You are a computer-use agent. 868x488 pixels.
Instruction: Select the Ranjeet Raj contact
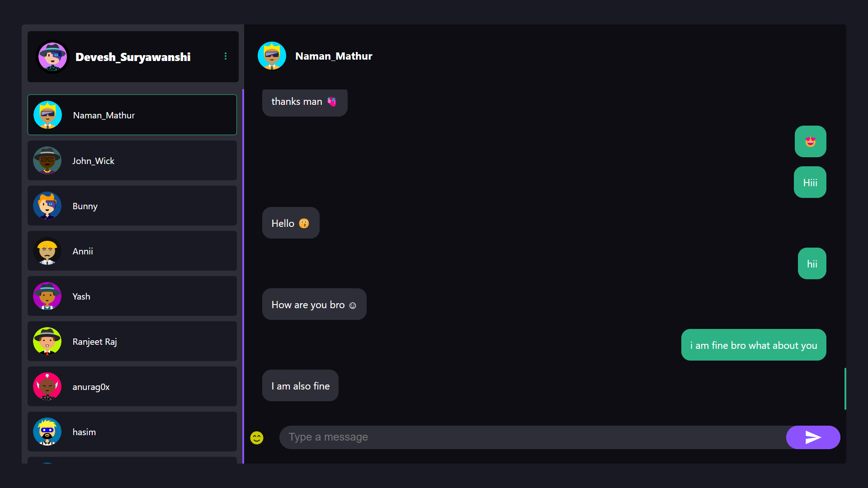(132, 341)
